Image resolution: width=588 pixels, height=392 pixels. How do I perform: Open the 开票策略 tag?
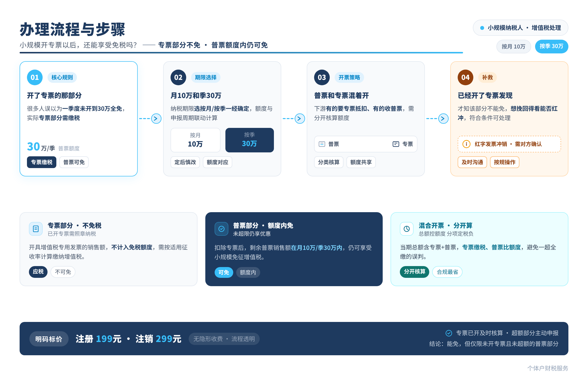pyautogui.click(x=349, y=77)
